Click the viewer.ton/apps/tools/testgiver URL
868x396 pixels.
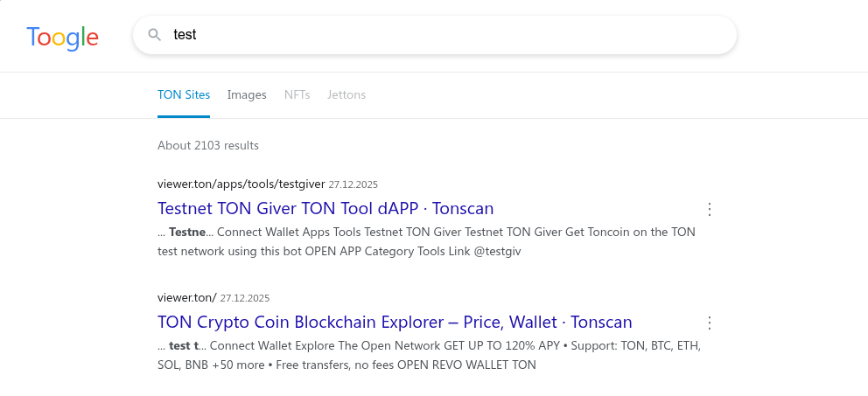click(x=241, y=184)
